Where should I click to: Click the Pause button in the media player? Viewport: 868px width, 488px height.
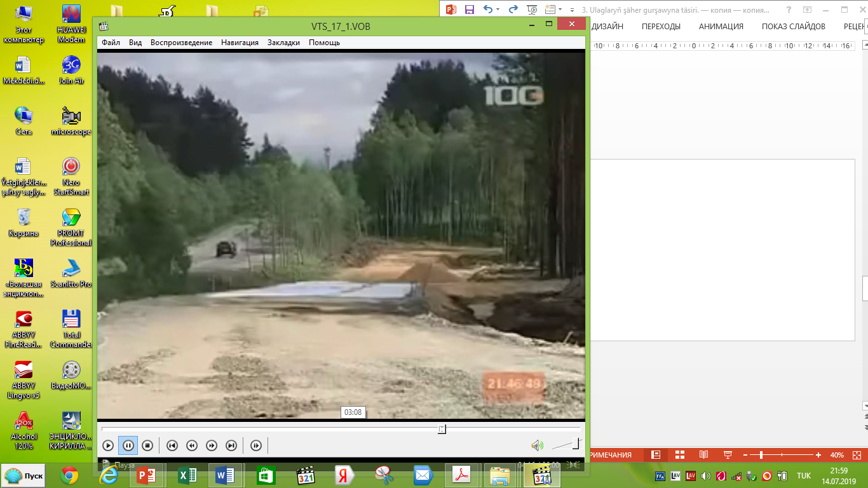click(128, 445)
